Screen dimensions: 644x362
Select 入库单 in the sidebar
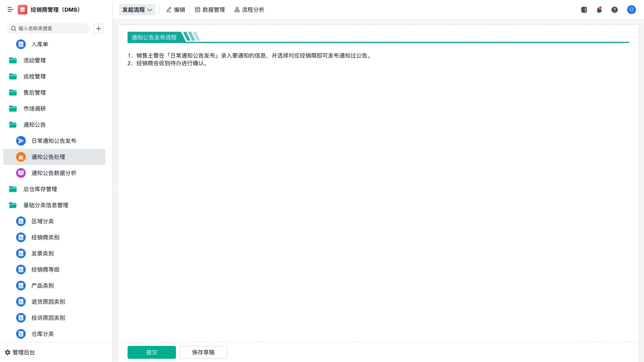(39, 44)
